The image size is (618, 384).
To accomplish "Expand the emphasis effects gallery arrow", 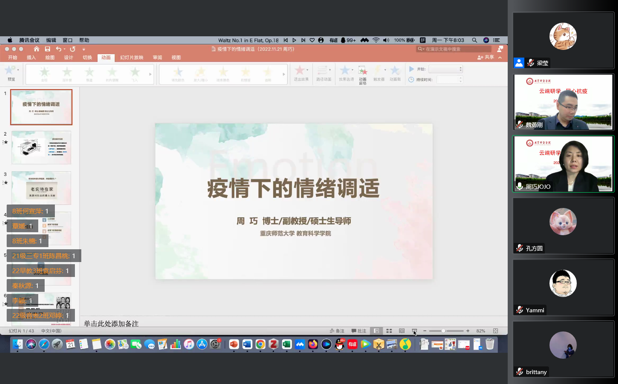I will (283, 74).
